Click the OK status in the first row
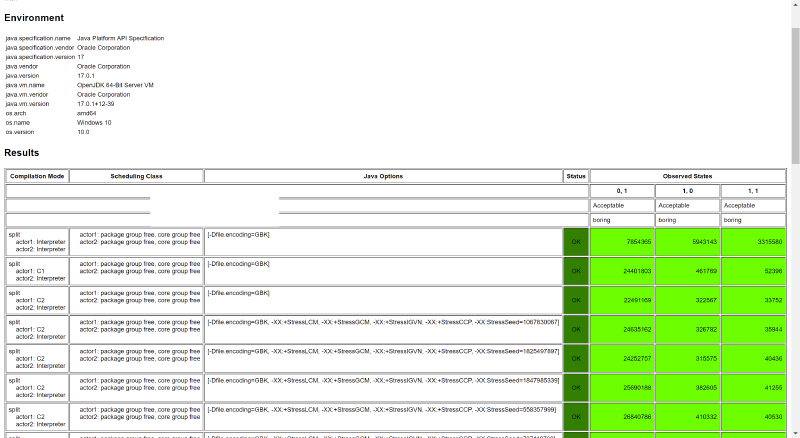 point(576,241)
